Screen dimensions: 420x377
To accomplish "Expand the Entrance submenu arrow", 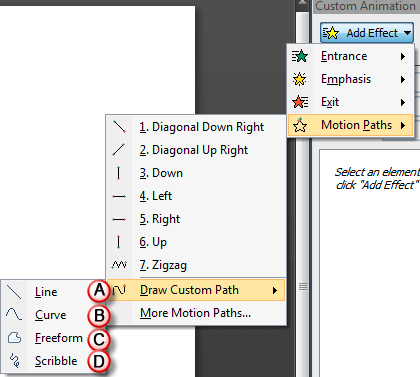I will pos(403,56).
